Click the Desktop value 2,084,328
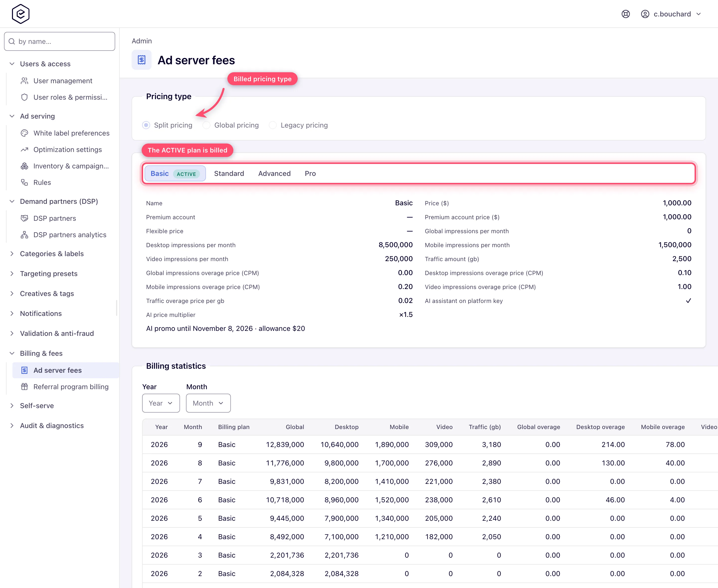 tap(341, 574)
